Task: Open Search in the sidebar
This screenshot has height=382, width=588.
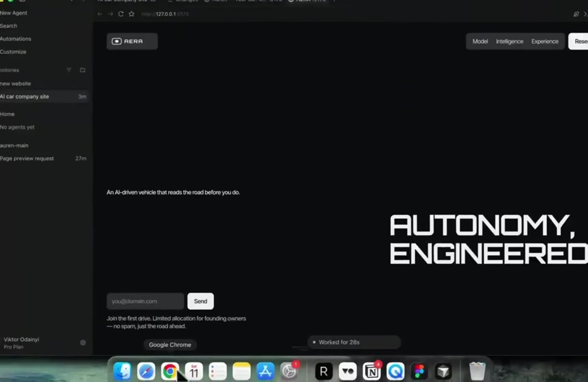Action: coord(8,26)
